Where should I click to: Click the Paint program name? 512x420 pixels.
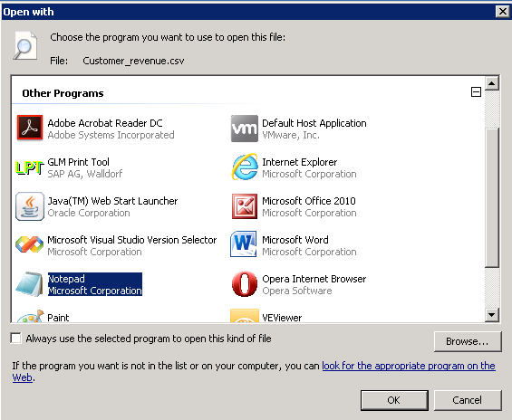point(58,318)
